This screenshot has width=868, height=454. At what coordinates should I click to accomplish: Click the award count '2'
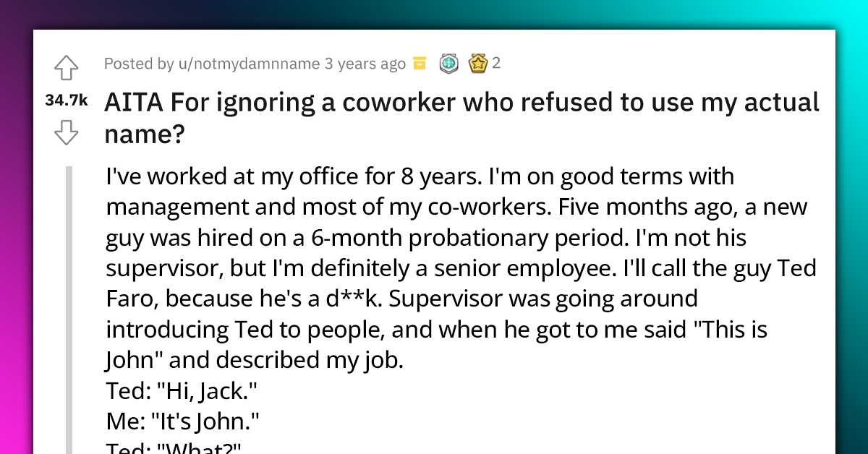coord(496,64)
